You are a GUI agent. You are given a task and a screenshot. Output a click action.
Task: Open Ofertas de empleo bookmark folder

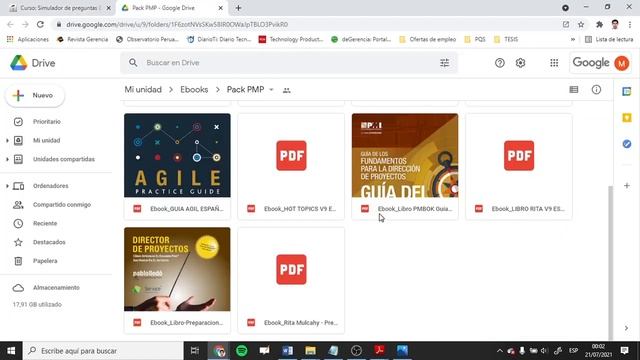[x=428, y=40]
